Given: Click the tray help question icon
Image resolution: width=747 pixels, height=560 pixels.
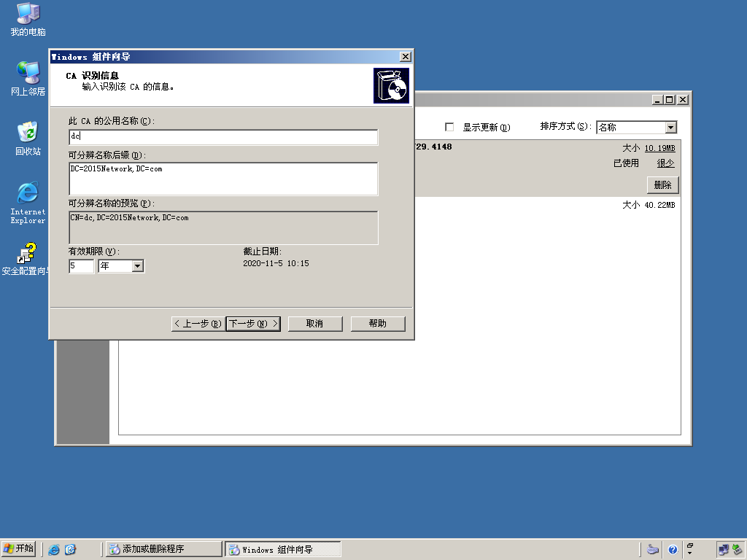Looking at the screenshot, I should point(672,550).
